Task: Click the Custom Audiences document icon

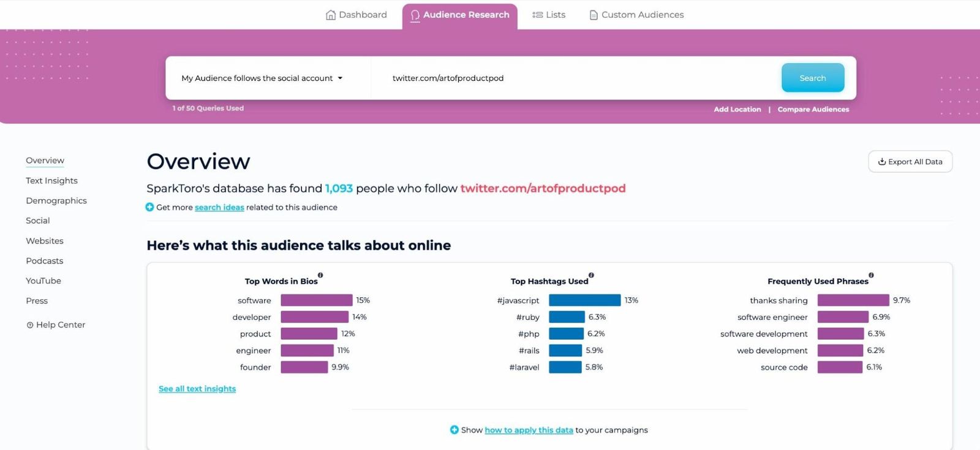Action: 593,15
